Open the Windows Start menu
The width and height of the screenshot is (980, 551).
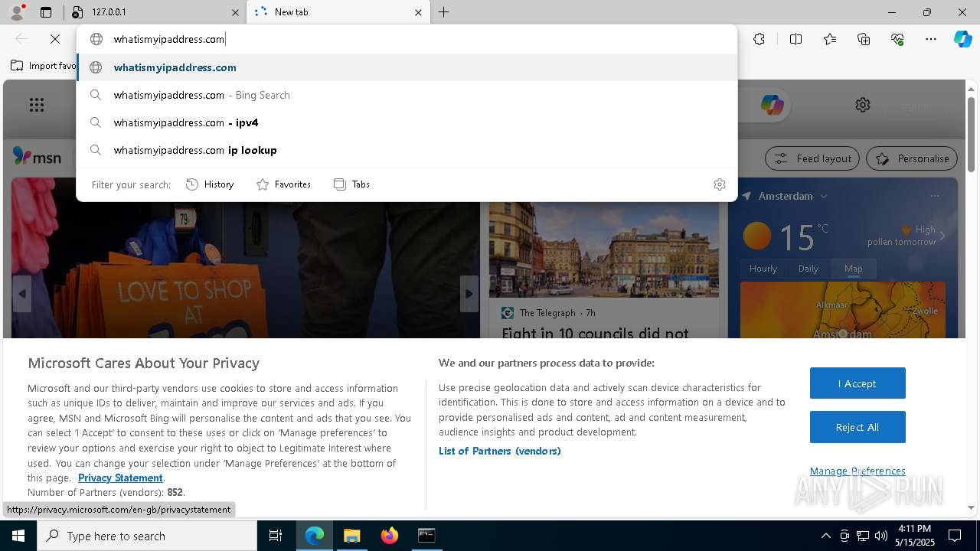point(18,536)
